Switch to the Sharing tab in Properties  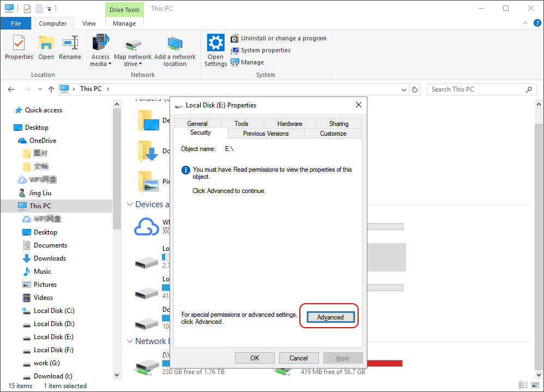[x=339, y=124]
